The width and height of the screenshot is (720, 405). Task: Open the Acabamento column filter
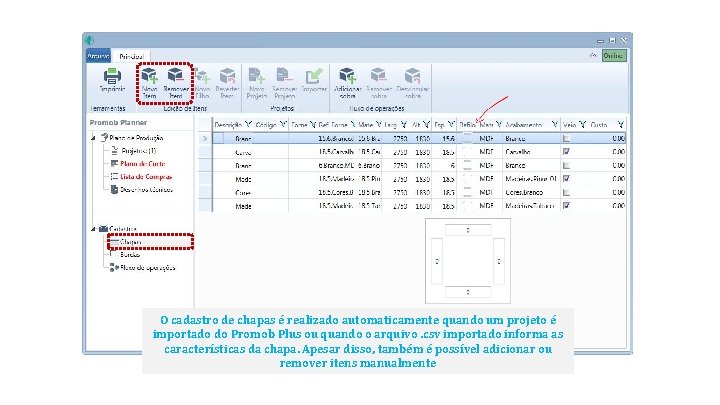[554, 124]
